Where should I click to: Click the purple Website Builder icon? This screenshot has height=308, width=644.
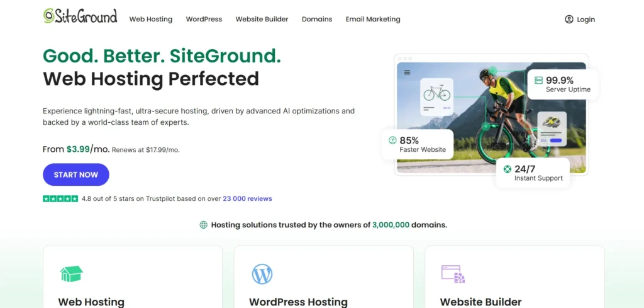[x=453, y=274]
